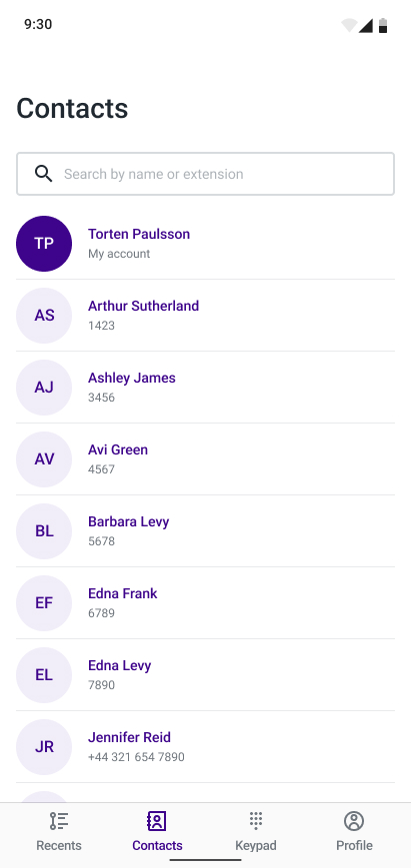Switch to the Keypad tab label
411x868 pixels.
(255, 846)
